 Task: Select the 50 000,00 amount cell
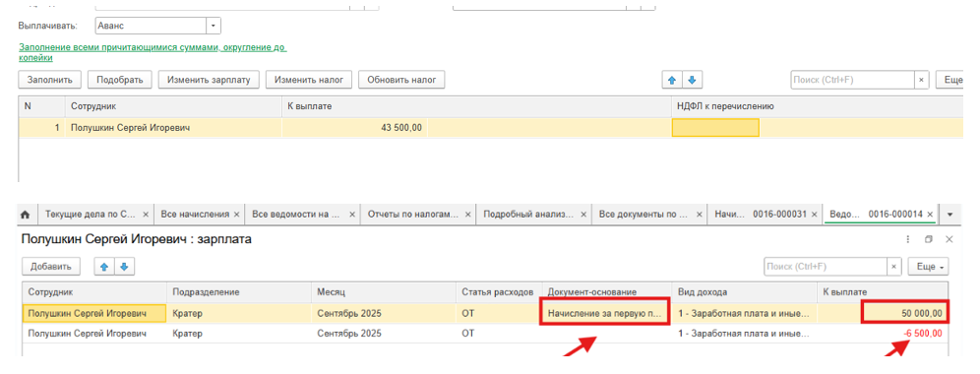pos(905,313)
